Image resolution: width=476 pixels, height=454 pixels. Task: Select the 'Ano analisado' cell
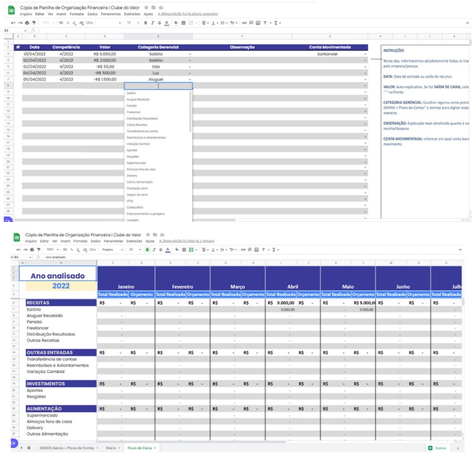click(x=57, y=273)
